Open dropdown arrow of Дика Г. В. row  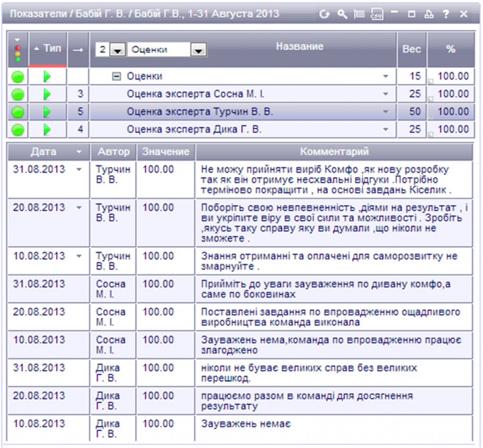click(x=385, y=130)
